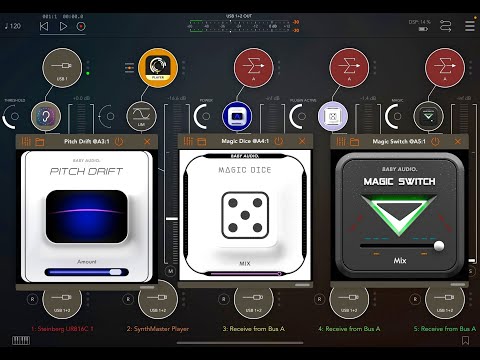
Task: Open Magic Dice window preset folder
Action: pos(202,142)
